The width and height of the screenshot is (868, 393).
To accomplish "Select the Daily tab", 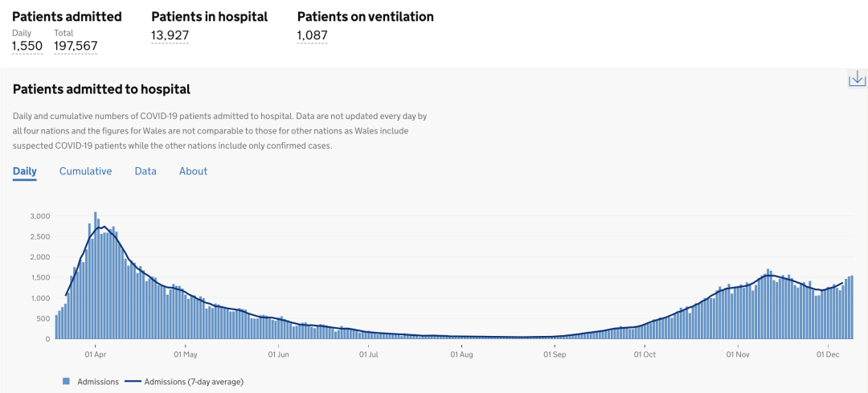I will coord(24,171).
